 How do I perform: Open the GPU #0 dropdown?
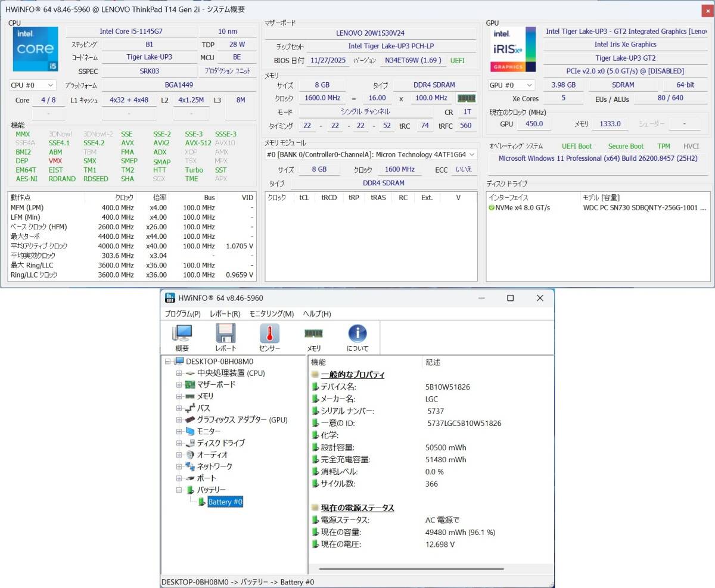pyautogui.click(x=512, y=85)
